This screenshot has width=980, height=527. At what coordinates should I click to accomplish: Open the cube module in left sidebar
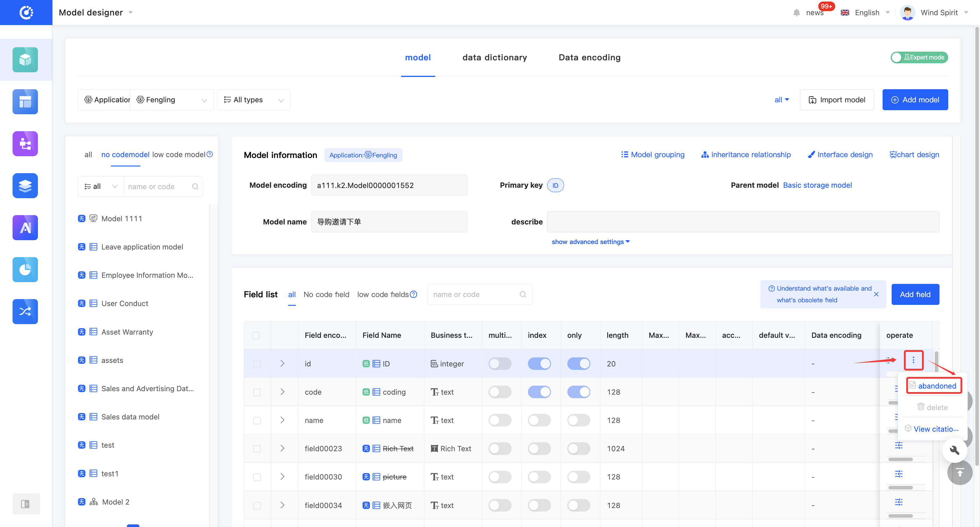coord(25,60)
